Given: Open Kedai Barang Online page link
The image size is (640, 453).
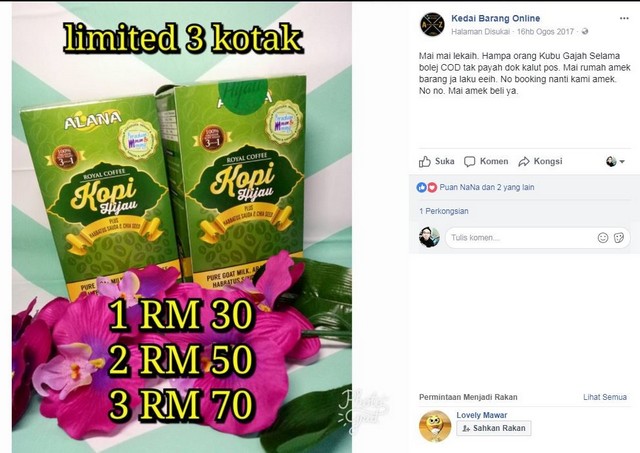Looking at the screenshot, I should 496,18.
